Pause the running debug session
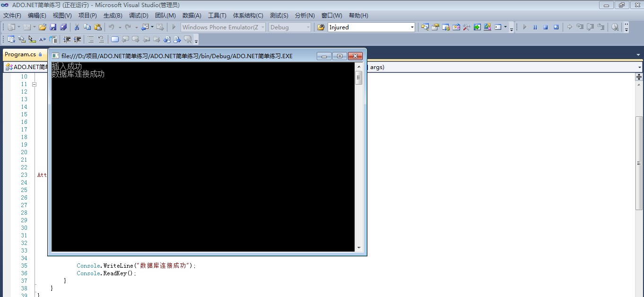The height and width of the screenshot is (297, 644). (535, 27)
